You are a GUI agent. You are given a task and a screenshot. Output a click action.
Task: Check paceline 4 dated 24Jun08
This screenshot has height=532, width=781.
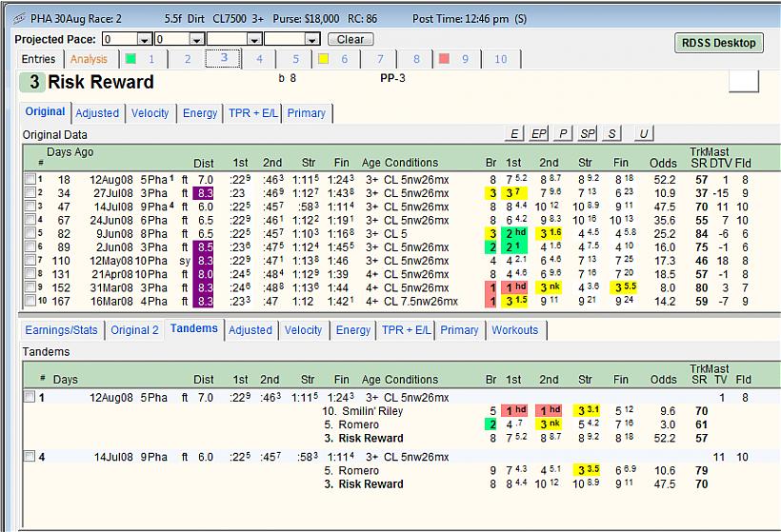(x=30, y=219)
